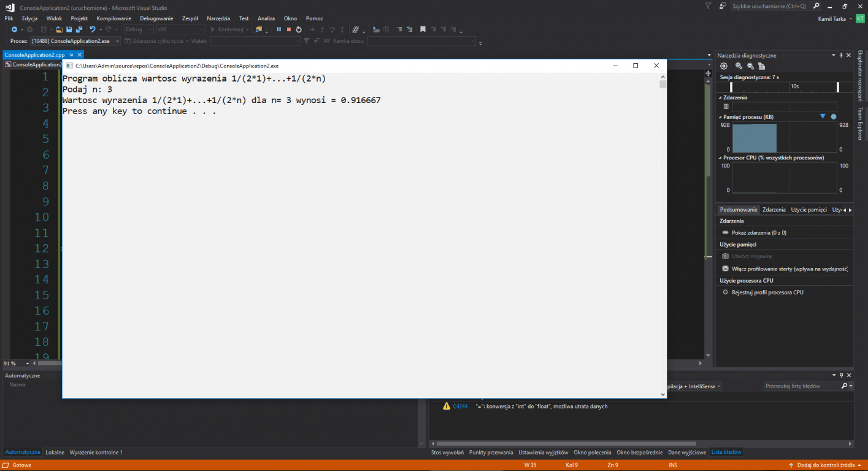Click the Show Next Statement icon
868x471 pixels.
(x=312, y=29)
